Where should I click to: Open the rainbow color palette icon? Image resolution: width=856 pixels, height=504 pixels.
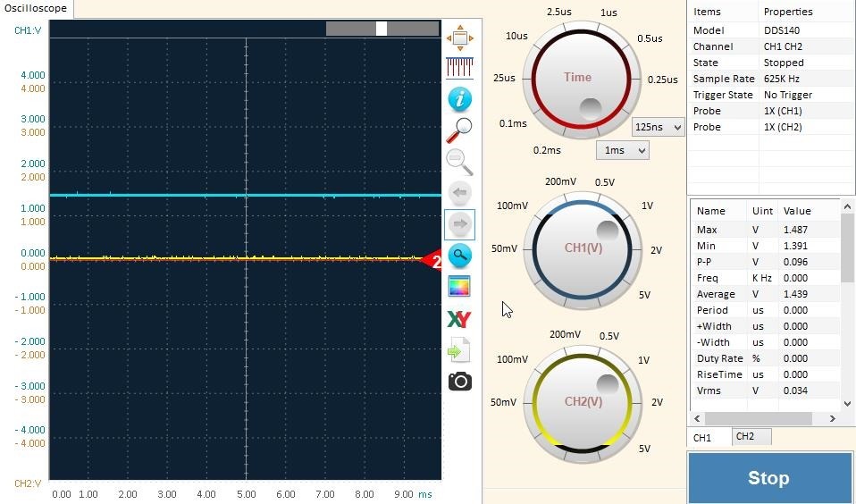[x=459, y=288]
